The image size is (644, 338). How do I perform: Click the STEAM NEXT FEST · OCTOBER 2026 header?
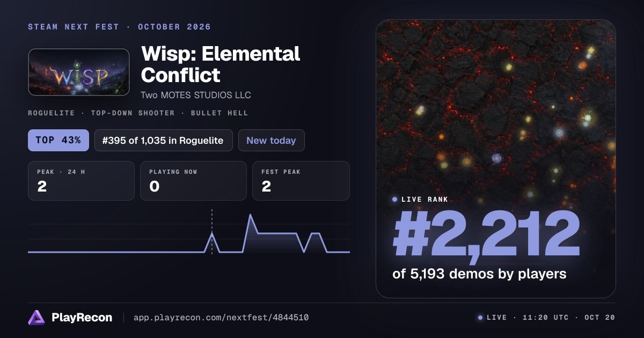tap(119, 27)
